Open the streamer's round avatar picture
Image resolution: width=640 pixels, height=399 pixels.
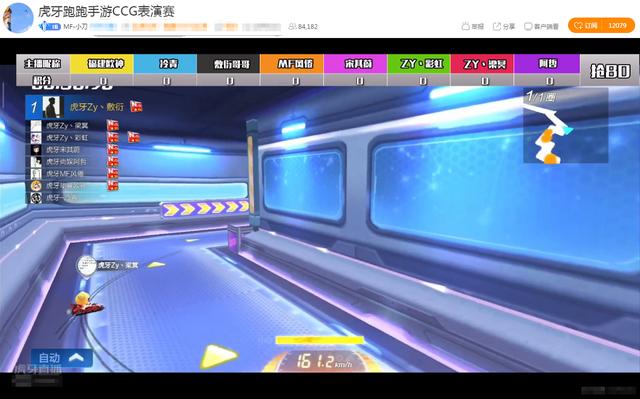(18, 18)
